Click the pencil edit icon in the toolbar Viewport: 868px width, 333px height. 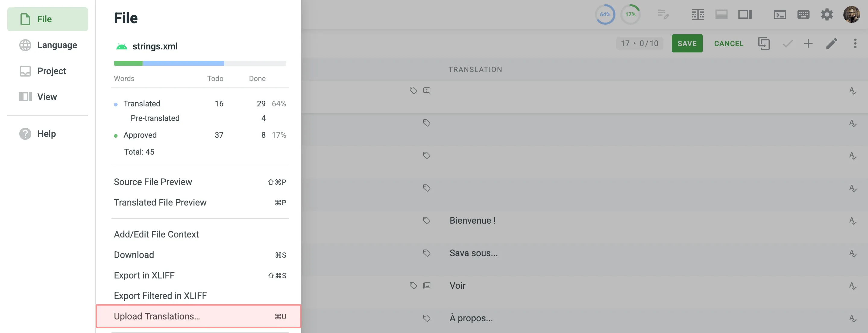pyautogui.click(x=832, y=43)
